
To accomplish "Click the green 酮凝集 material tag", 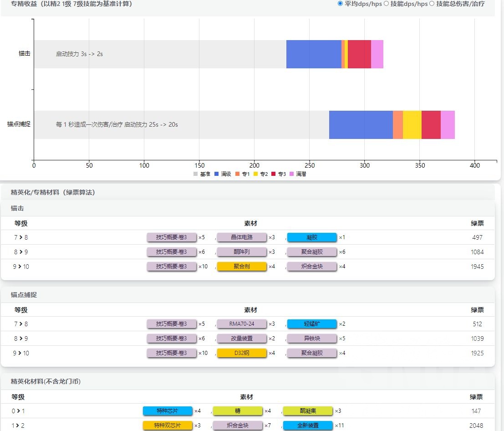I will tap(308, 411).
